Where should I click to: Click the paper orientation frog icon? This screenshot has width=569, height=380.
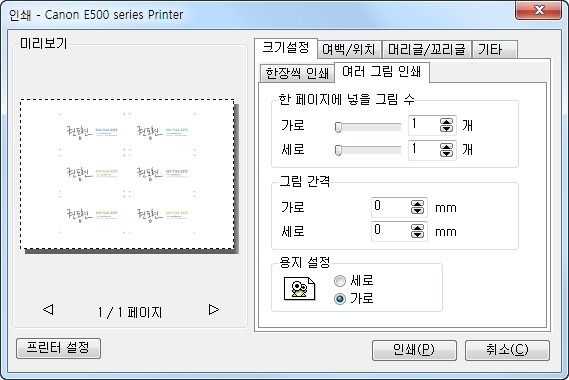pos(299,289)
